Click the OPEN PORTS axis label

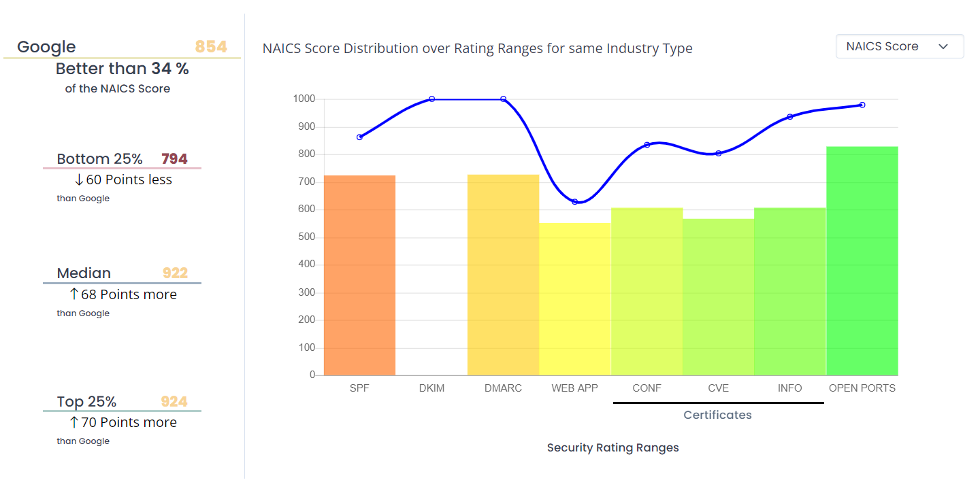(x=862, y=388)
